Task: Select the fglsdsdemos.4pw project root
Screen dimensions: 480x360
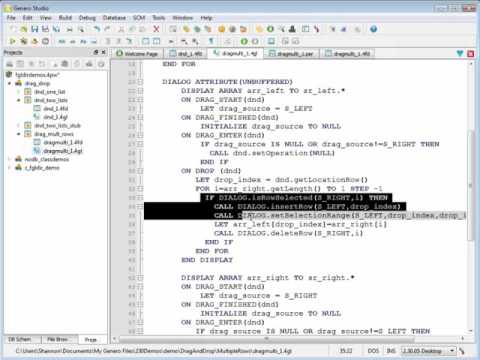Action: coord(38,75)
